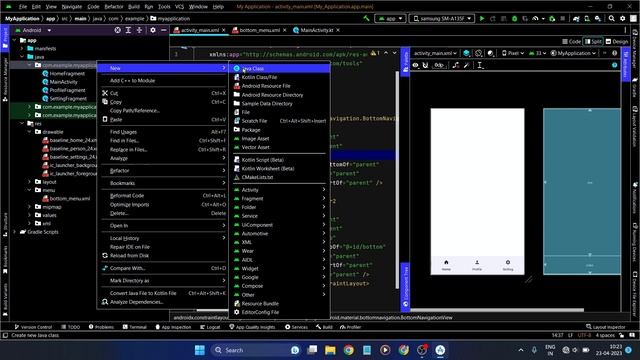Click the design preview horizontal scrollbar
This screenshot has height=360, width=640.
coord(497,310)
